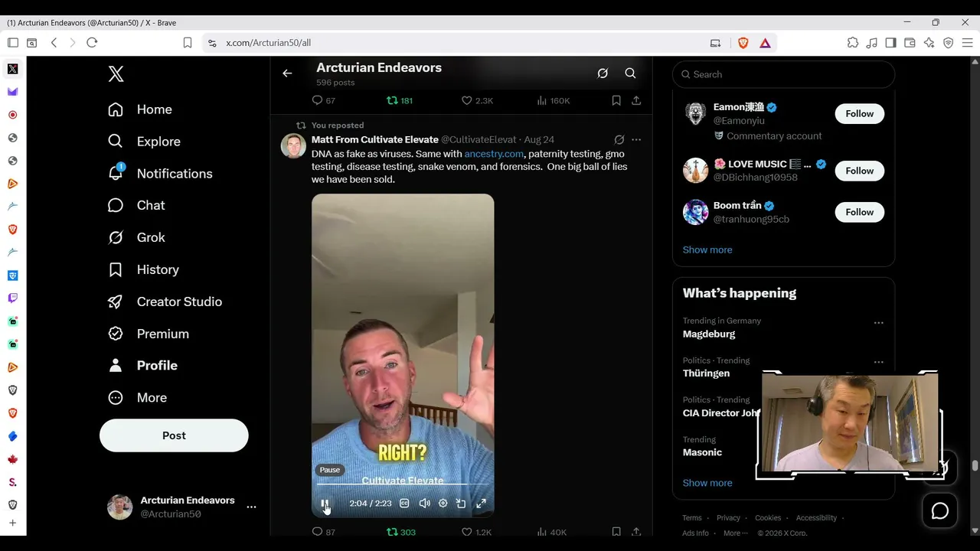Seek within the video progress bar
The height and width of the screenshot is (551, 980).
pos(403,484)
